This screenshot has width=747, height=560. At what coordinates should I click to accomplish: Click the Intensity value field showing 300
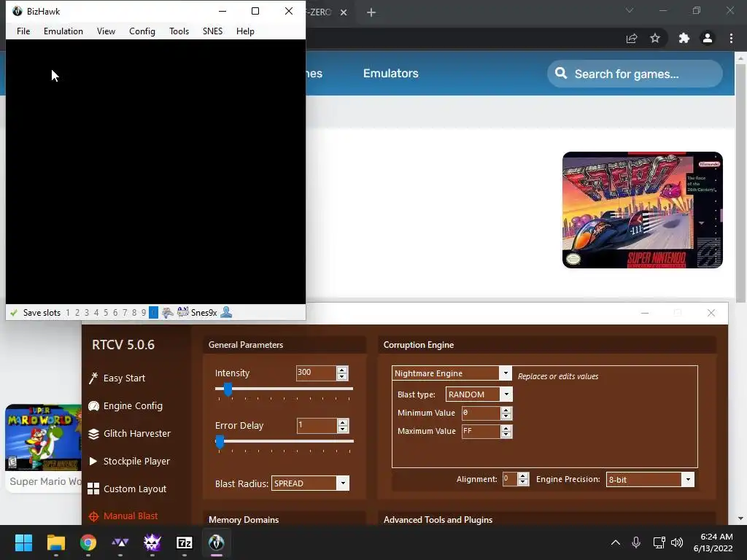point(317,373)
